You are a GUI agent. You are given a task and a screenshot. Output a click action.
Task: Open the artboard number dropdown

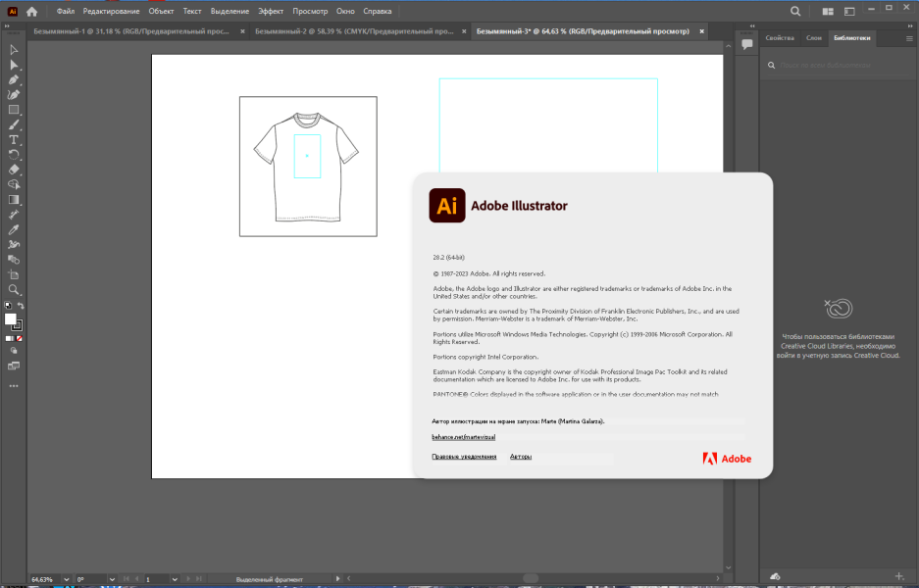175,579
